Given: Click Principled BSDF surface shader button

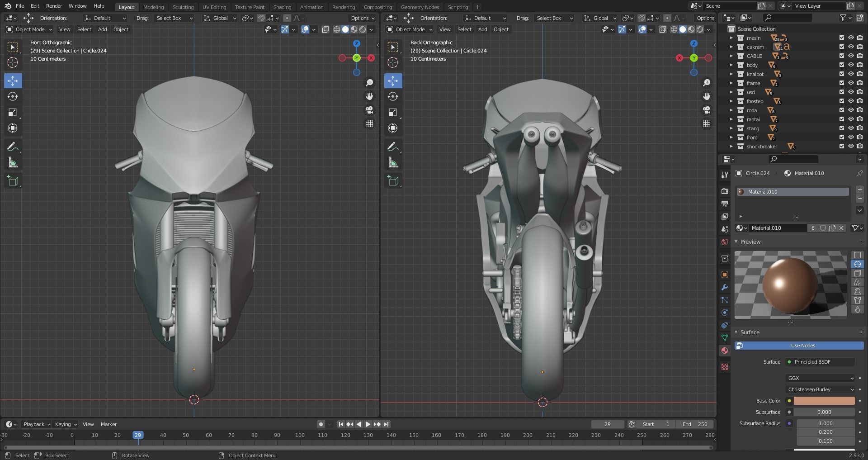Looking at the screenshot, I should pos(820,362).
